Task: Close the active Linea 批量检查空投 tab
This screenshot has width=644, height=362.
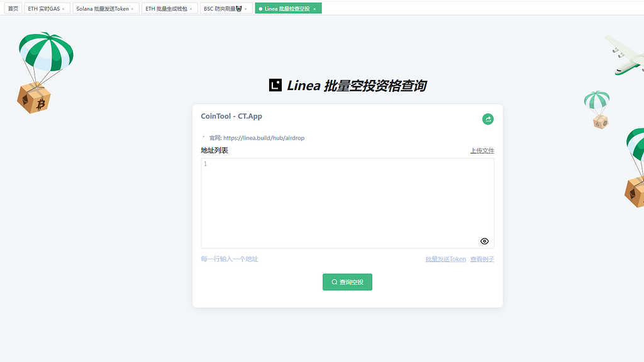Action: point(314,9)
